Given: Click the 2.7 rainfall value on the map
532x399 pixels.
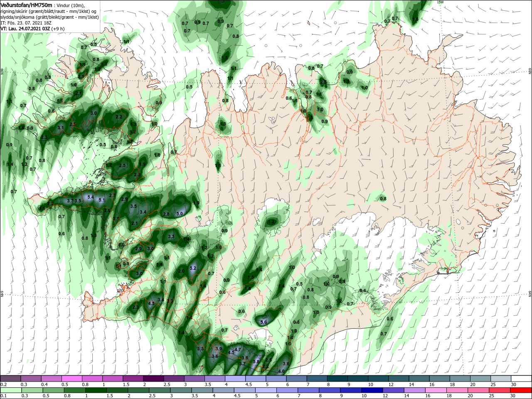Looking at the screenshot, I should coord(112,195).
